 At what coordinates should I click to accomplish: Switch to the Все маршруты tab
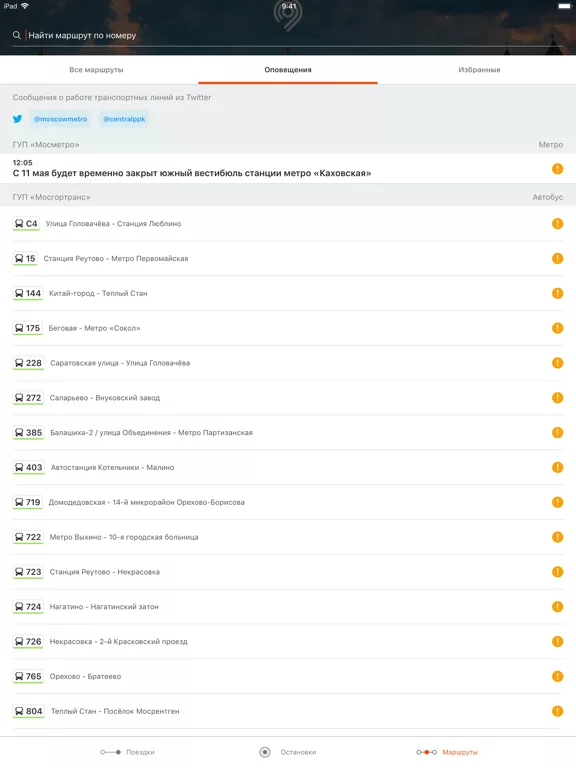(x=96, y=70)
